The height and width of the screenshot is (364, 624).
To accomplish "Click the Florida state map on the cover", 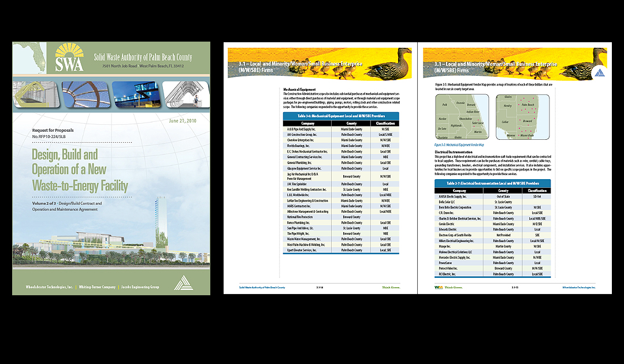I will pyautogui.click(x=29, y=58).
